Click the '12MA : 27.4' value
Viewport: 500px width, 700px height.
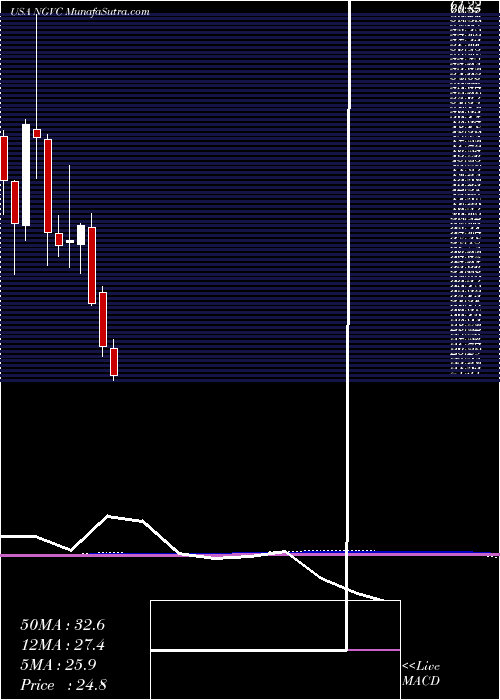click(x=62, y=646)
